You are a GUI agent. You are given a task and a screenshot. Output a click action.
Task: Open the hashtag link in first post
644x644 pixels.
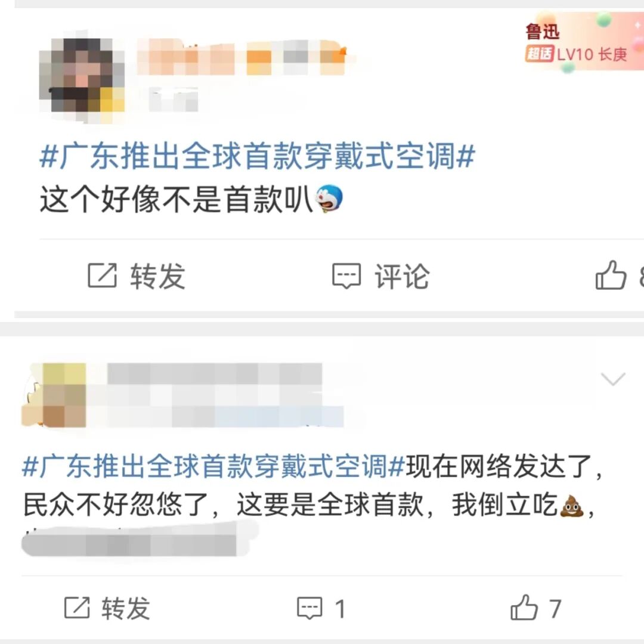pos(257,156)
